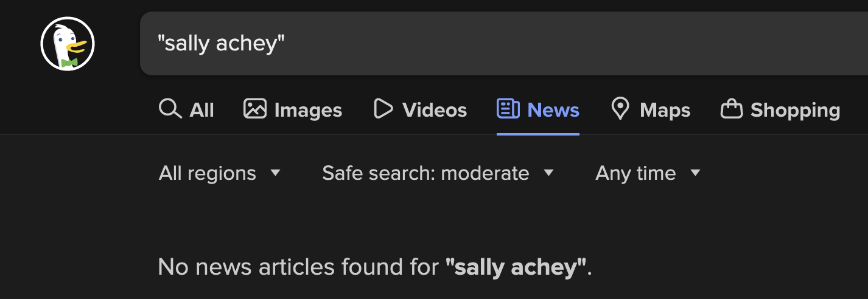Click the picture icon for Images

click(x=255, y=109)
